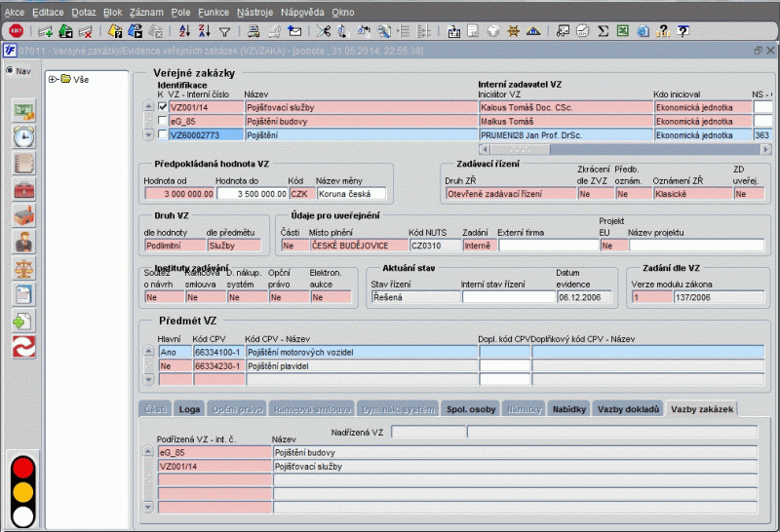Click the red traffic light indicator
The image size is (780, 532).
pos(22,467)
